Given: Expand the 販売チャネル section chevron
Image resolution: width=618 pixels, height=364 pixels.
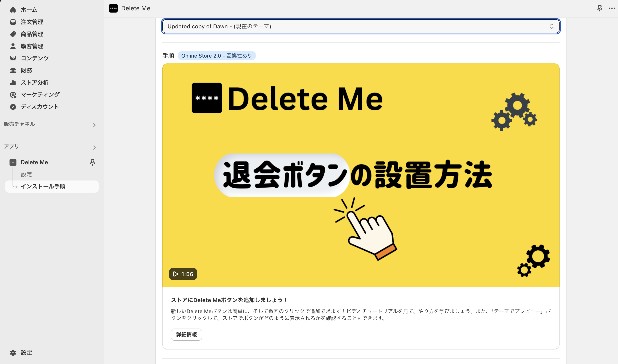Looking at the screenshot, I should point(94,125).
